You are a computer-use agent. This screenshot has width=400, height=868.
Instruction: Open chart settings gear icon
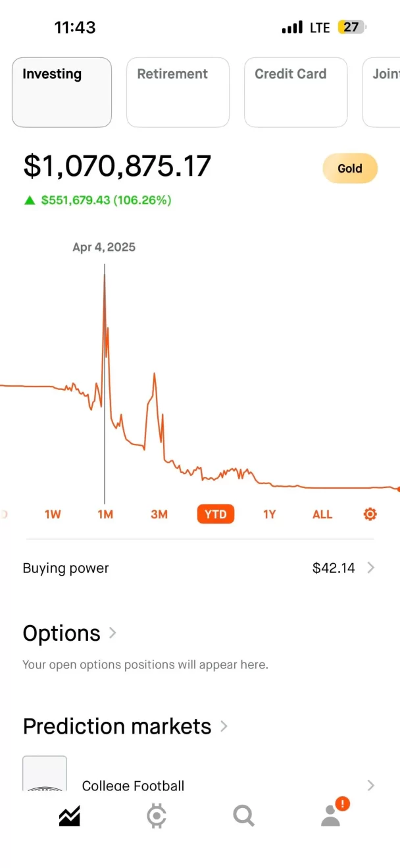tap(370, 514)
